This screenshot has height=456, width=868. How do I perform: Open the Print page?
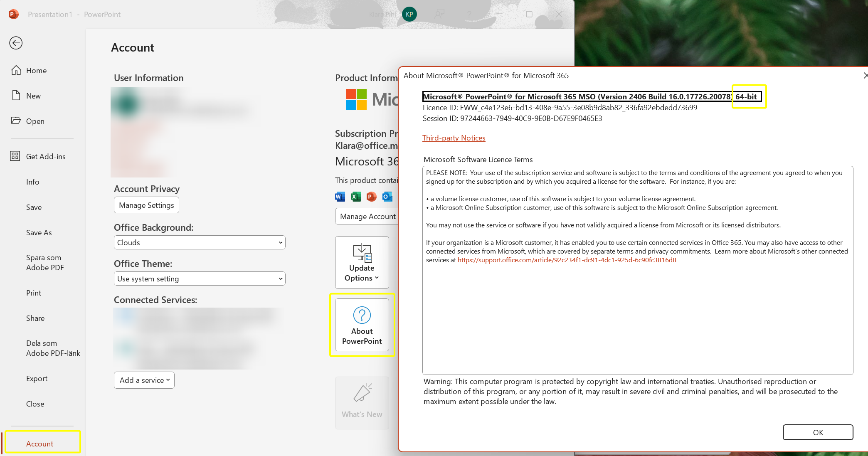(x=34, y=293)
